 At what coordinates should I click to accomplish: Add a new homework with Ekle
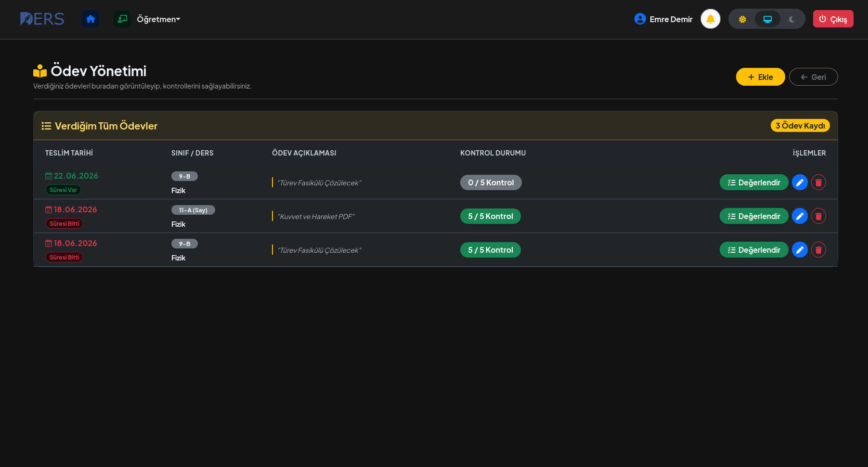[x=760, y=77]
